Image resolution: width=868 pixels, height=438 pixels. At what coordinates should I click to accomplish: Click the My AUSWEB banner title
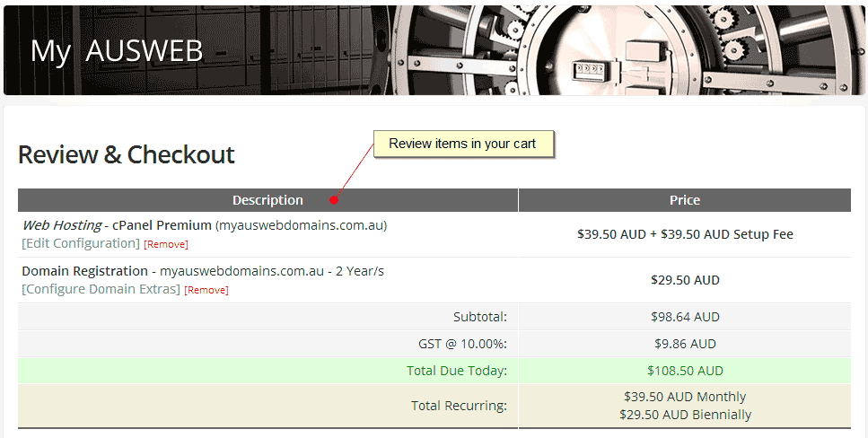tap(117, 51)
